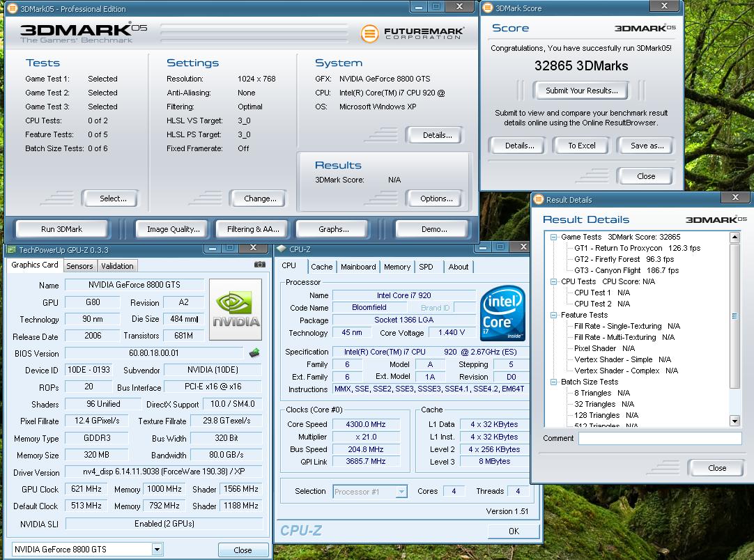This screenshot has height=560, width=754.
Task: Click the GPU-Z screenshot camera icon
Action: tap(260, 265)
